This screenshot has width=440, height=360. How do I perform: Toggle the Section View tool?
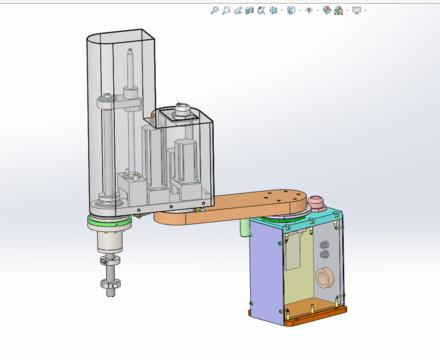pos(249,11)
